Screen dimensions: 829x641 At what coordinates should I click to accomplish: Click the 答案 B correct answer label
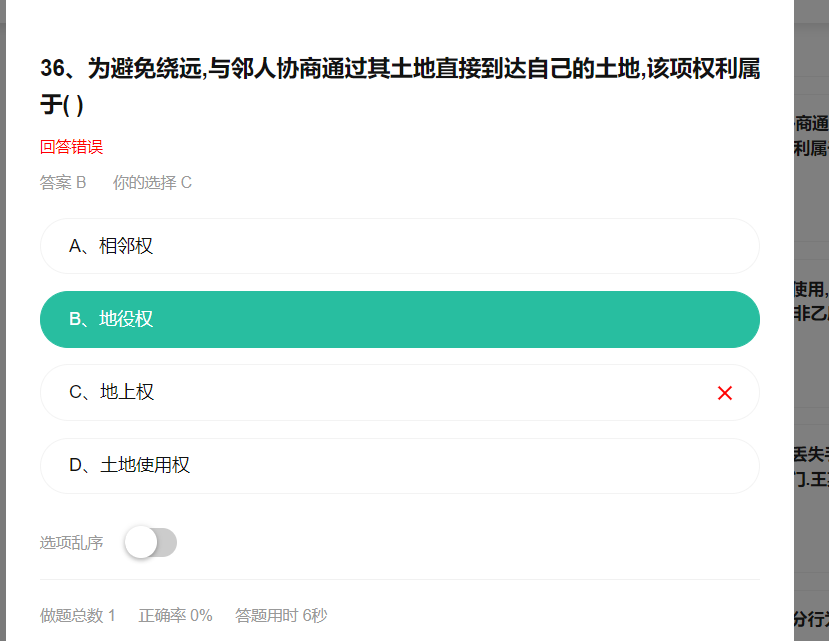pos(63,182)
